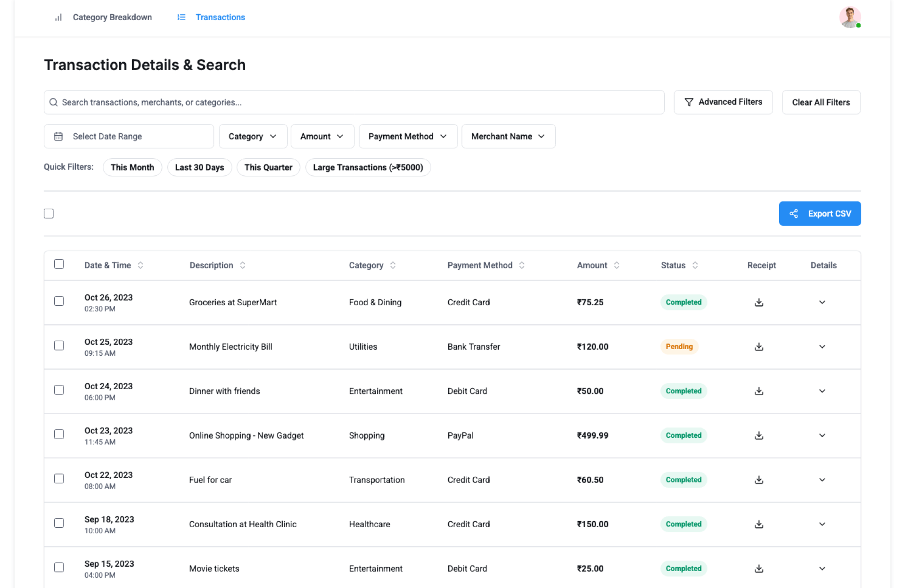Screen dimensions: 905x588
Task: Select all rows using header checkbox
Action: 59,264
